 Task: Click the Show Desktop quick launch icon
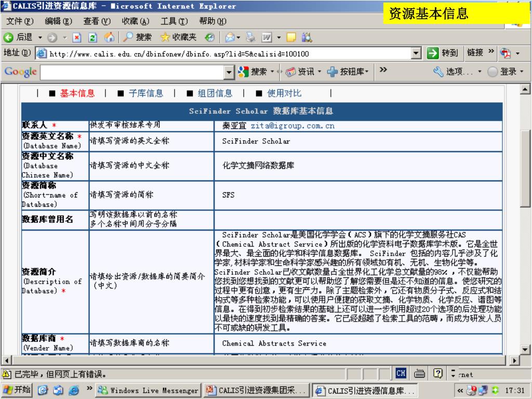43,390
